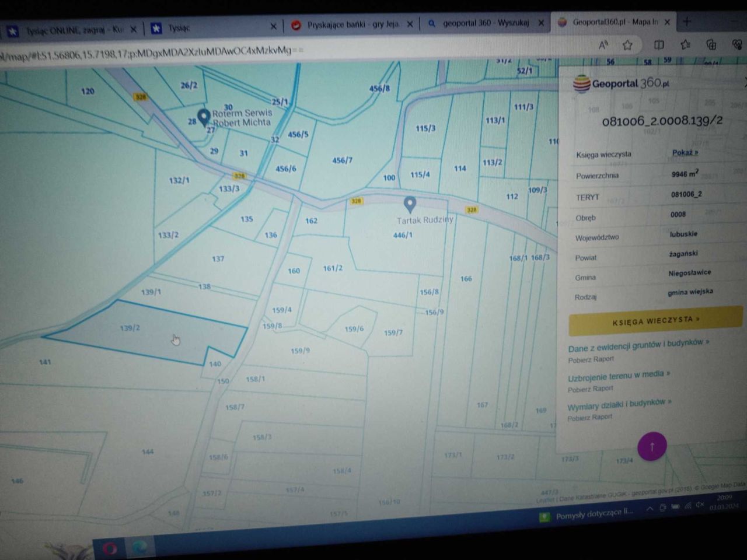747x560 pixels.
Task: Open Uzbrojenie terenu w media link
Action: 619,376
